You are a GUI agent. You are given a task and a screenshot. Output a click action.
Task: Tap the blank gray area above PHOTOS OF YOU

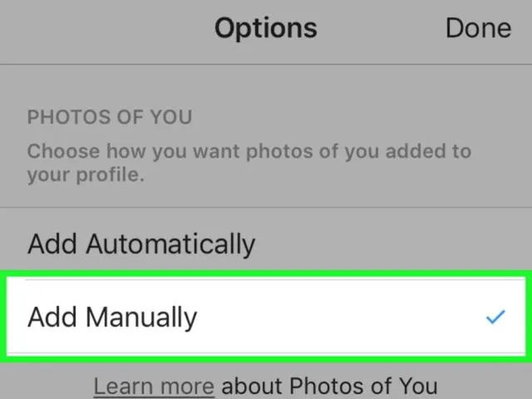266,85
